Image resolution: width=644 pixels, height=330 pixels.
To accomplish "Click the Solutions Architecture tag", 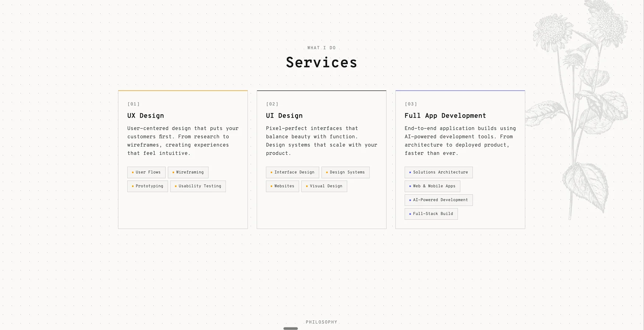I will click(439, 172).
